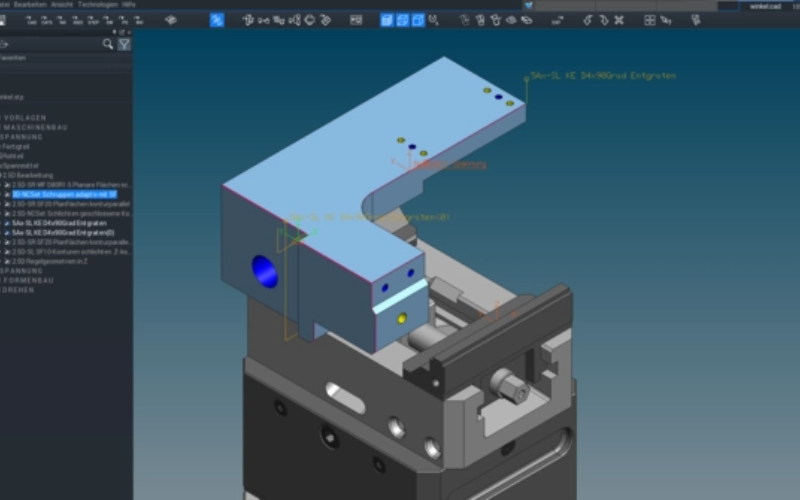
Task: Select the axis move tool icon
Action: [x=248, y=20]
